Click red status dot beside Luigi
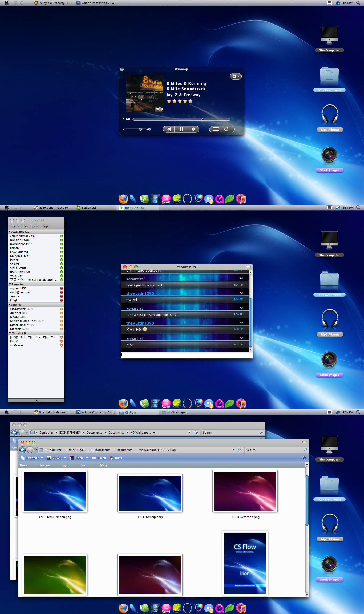Viewport: 364px width, 614px height. (62, 300)
